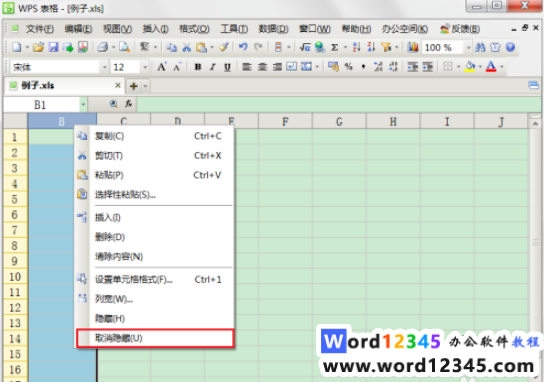The height and width of the screenshot is (382, 544).
Task: Click the currency style icon
Action: coord(333,67)
